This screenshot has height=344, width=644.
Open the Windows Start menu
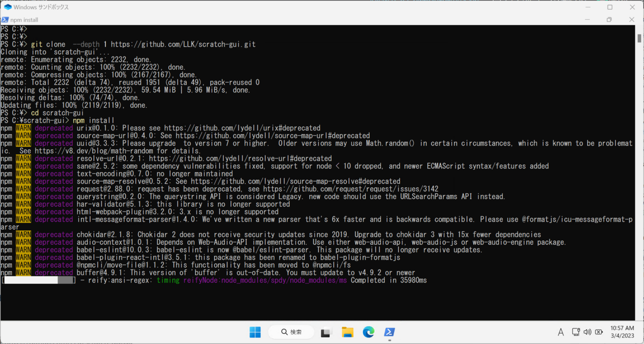click(255, 332)
